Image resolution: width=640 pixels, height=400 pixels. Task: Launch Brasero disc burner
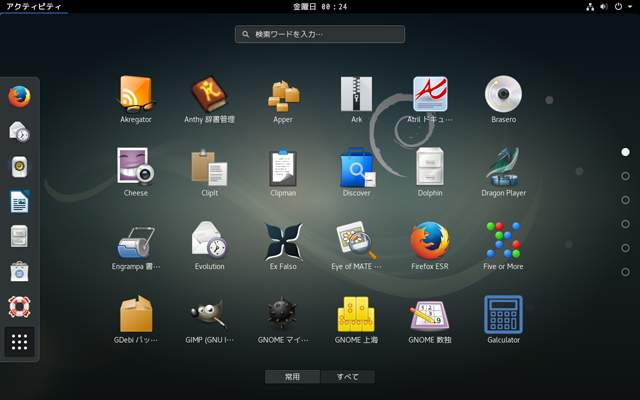coord(503,99)
